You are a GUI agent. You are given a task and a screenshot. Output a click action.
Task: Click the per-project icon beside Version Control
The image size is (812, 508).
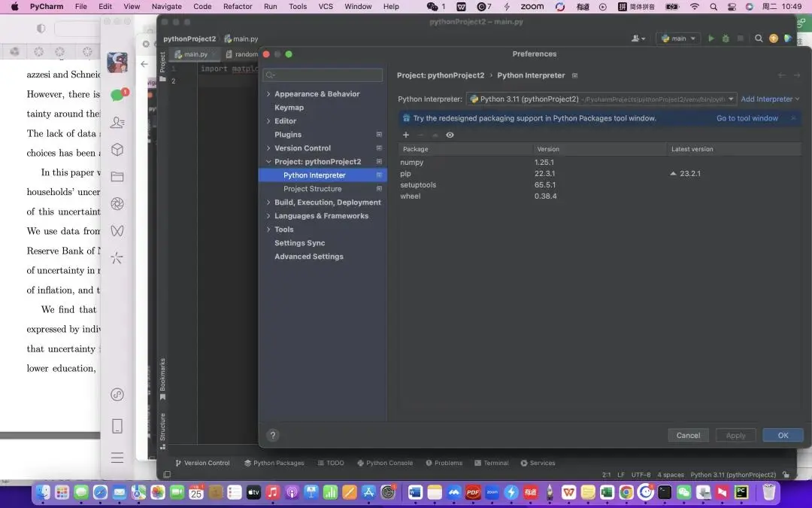click(379, 148)
